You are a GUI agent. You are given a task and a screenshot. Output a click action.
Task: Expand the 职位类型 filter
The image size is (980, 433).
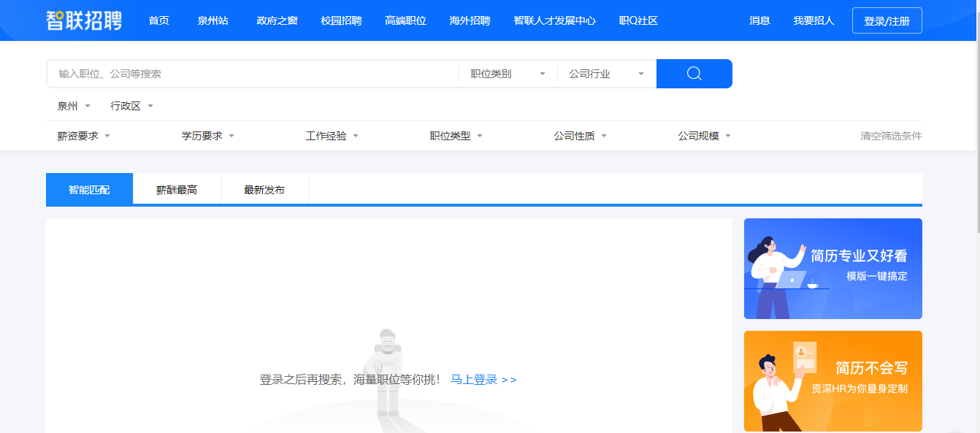456,136
